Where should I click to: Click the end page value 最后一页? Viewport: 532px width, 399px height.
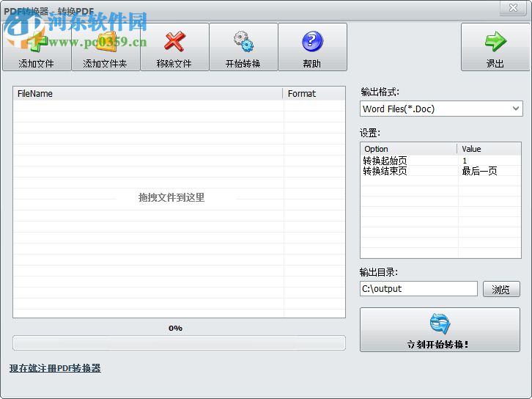(479, 171)
